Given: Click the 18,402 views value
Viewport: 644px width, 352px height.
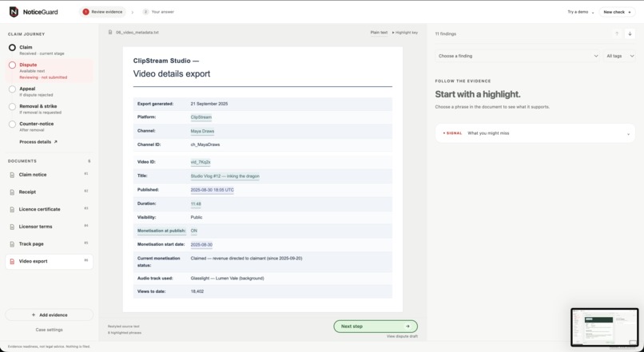Looking at the screenshot, I should 197,291.
